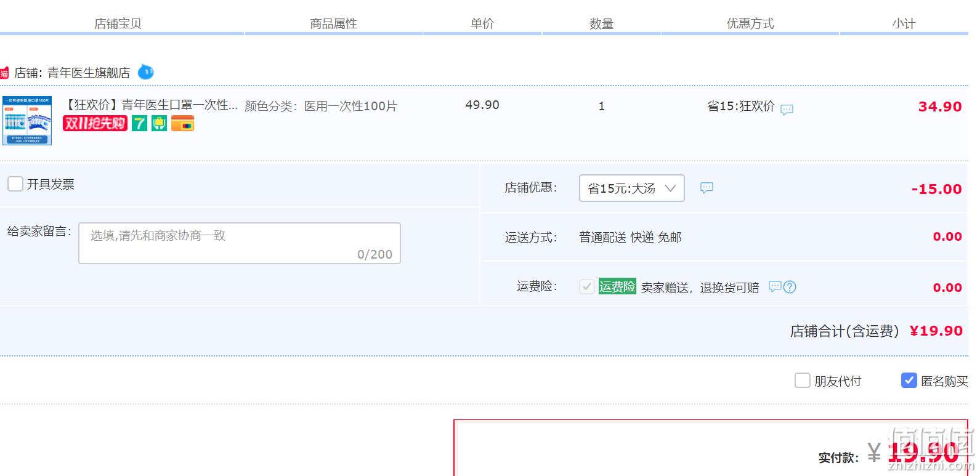Enable the 开具发票 invoice checkbox

(x=15, y=184)
